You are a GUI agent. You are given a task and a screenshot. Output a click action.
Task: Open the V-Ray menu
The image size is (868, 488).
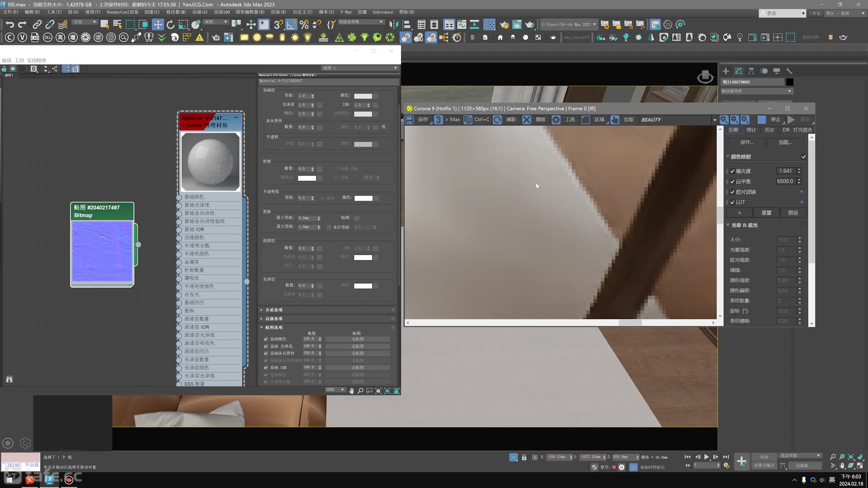click(346, 12)
